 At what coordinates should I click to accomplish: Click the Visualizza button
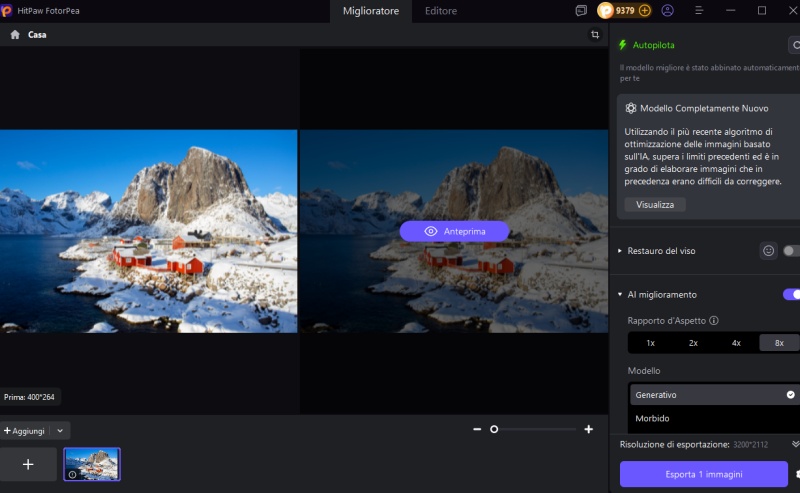[x=655, y=205]
